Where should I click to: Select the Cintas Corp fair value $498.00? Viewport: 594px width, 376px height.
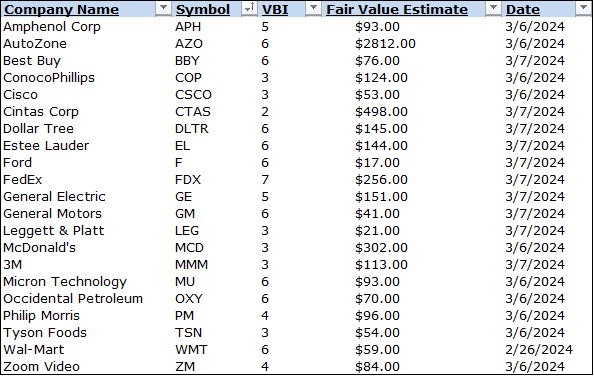tap(381, 112)
